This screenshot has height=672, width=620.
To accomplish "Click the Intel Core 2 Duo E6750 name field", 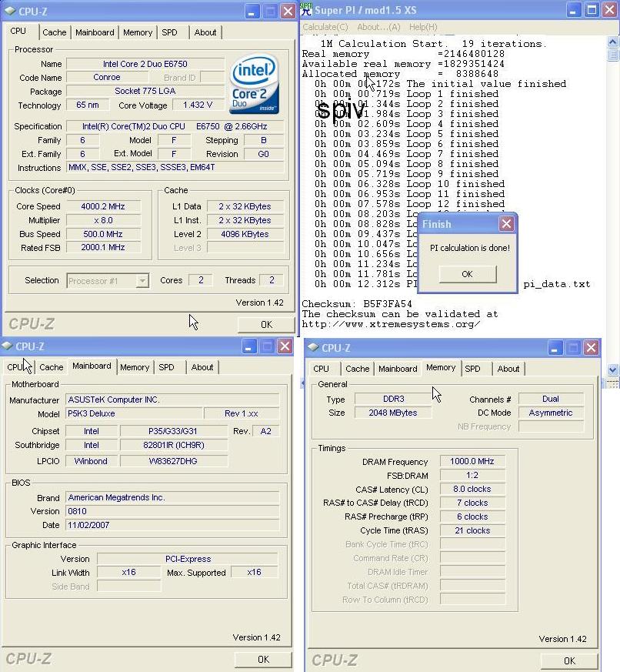I will click(145, 64).
